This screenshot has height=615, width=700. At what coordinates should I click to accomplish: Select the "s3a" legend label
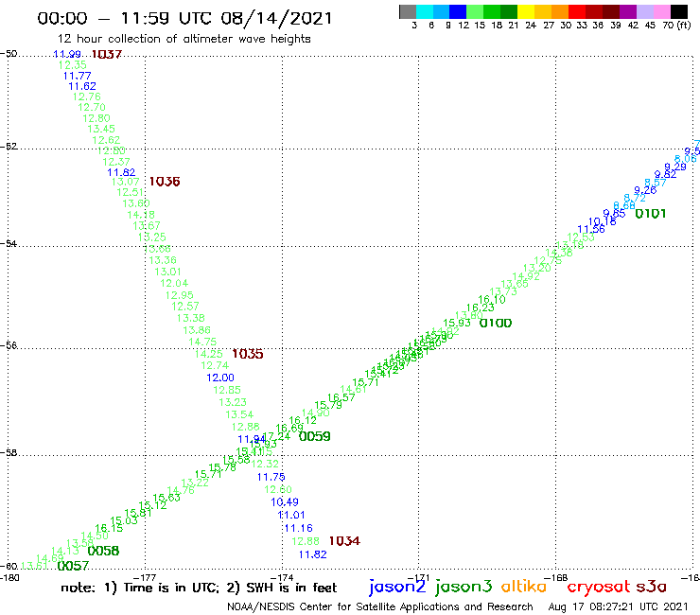[651, 587]
